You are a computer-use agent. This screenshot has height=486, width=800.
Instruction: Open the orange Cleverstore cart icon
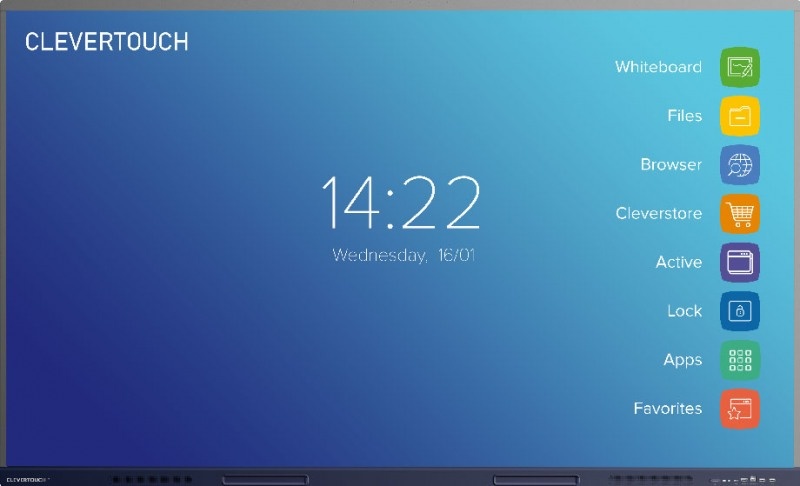(x=740, y=214)
